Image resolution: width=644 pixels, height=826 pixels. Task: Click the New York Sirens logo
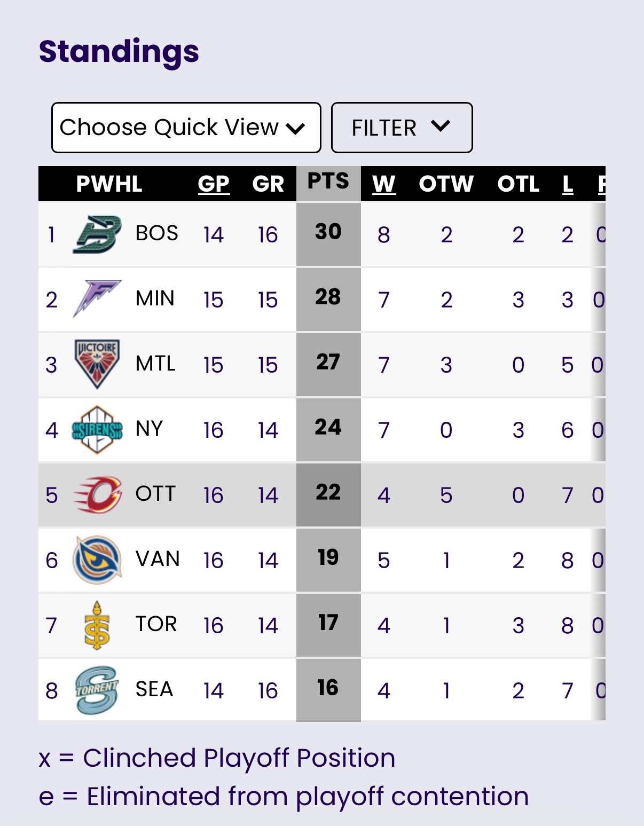(97, 430)
